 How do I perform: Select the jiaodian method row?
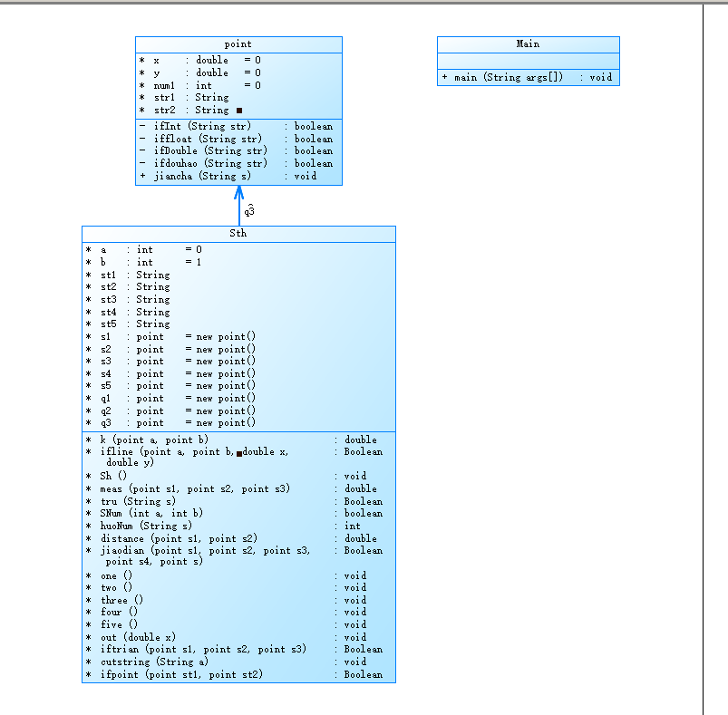point(235,556)
